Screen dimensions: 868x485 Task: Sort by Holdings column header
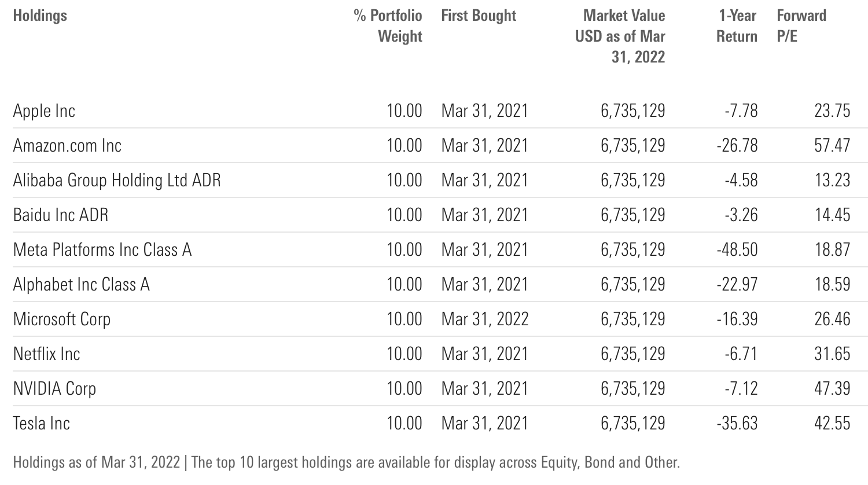pyautogui.click(x=40, y=16)
